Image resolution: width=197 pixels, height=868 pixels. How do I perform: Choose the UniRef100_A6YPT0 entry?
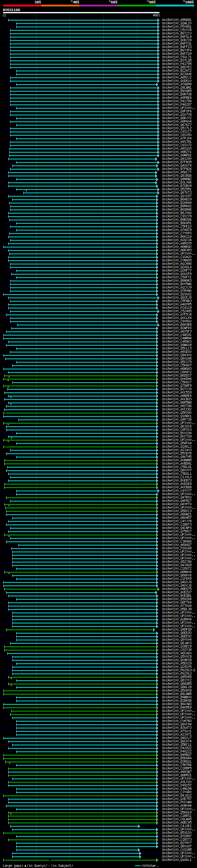point(176,504)
